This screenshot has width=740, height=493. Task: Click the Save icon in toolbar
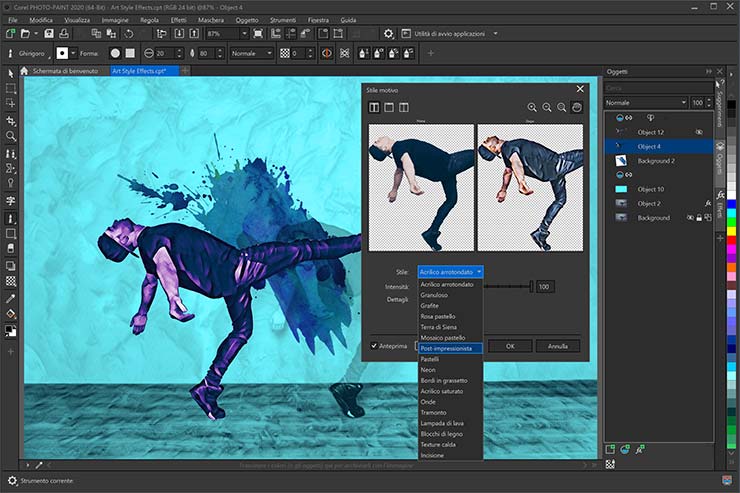(48, 34)
